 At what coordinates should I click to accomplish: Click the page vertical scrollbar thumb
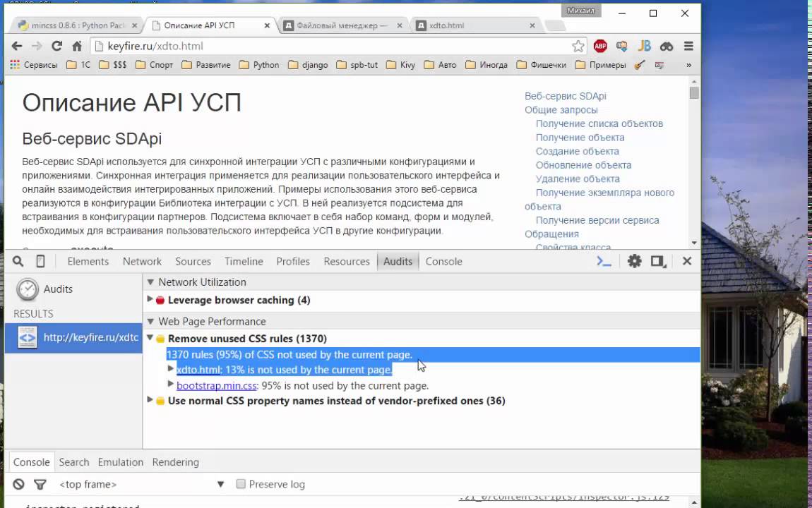tap(694, 92)
